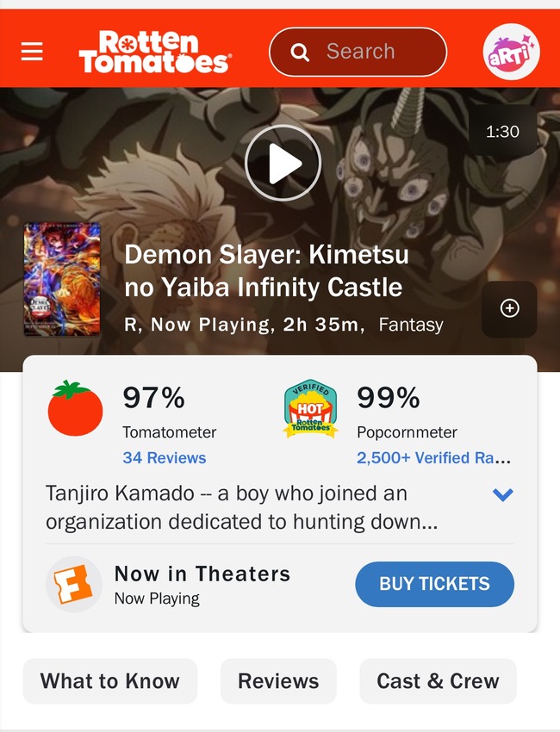Open the hamburger navigation menu
Screen dimensions: 560x732
pyautogui.click(x=32, y=52)
